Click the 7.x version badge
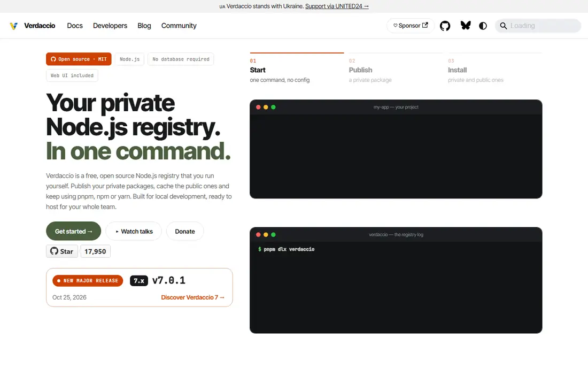This screenshot has height=368, width=588. (x=139, y=281)
